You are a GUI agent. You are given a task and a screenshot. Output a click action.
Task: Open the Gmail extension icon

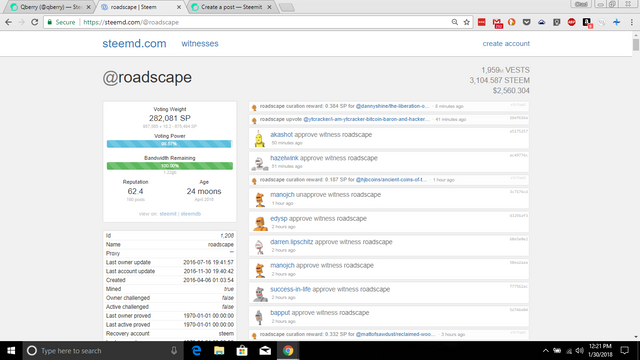tap(497, 22)
